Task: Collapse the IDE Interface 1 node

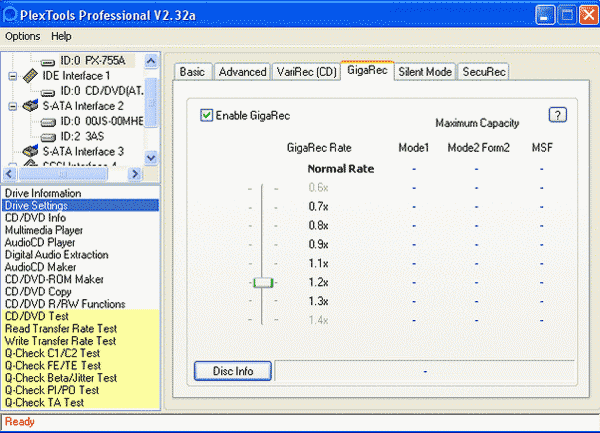Action: pyautogui.click(x=13, y=76)
